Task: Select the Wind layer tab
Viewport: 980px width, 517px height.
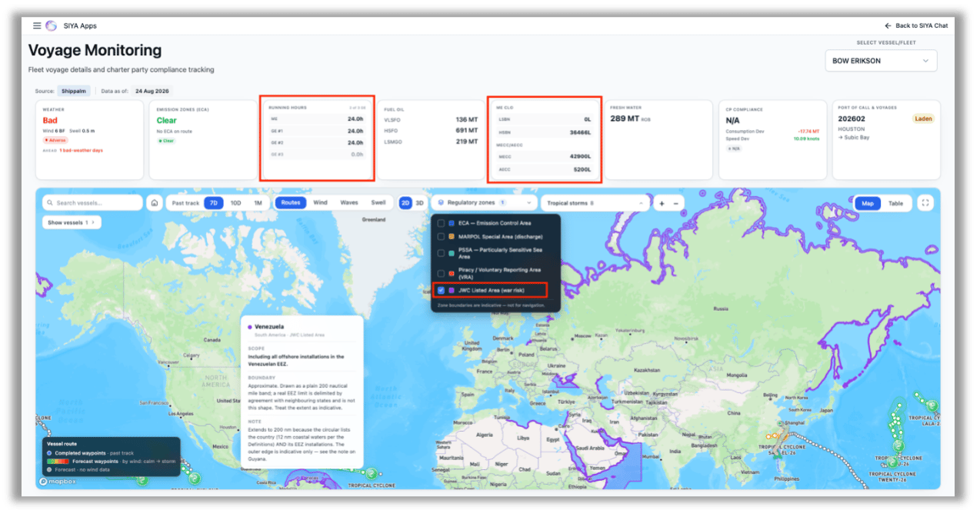Action: (320, 203)
